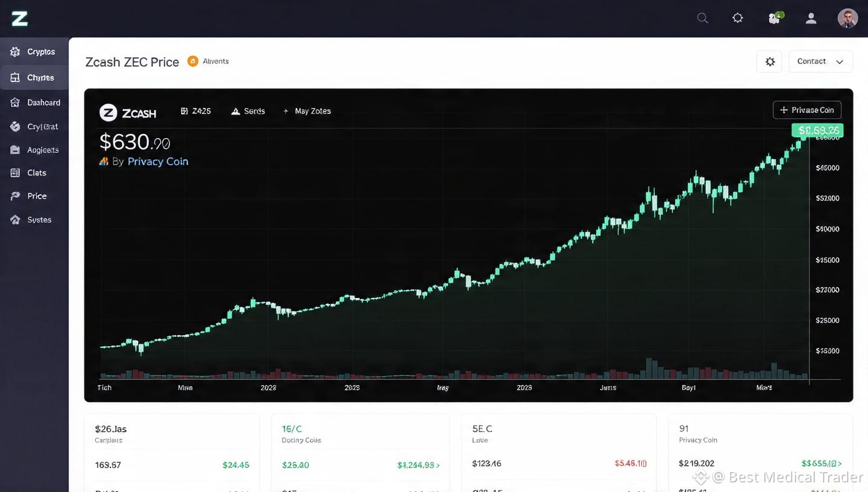Image resolution: width=868 pixels, height=492 pixels.
Task: Open page settings gear button
Action: [x=770, y=61]
